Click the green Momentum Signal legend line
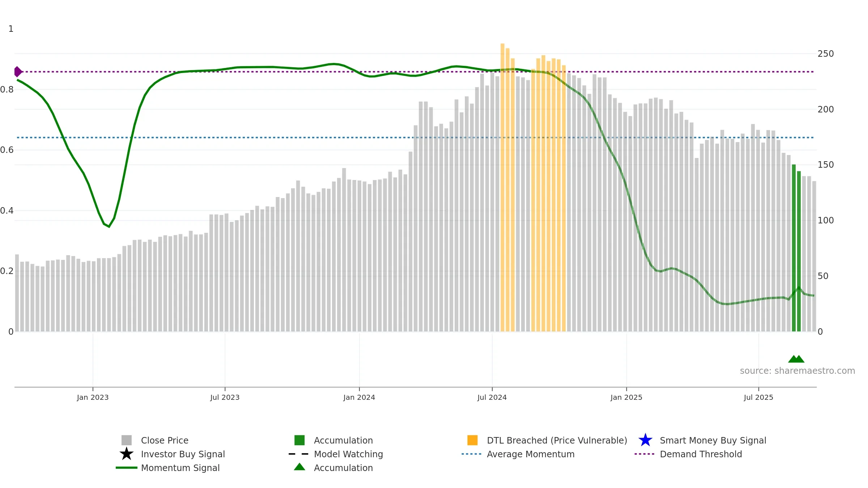The image size is (868, 488). point(127,468)
